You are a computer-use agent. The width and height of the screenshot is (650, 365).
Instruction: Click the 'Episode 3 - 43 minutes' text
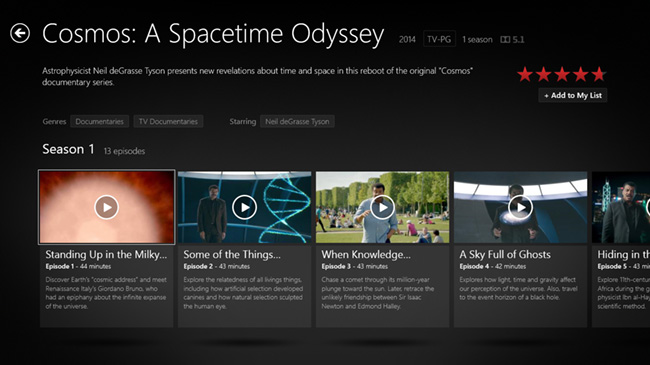click(x=354, y=266)
